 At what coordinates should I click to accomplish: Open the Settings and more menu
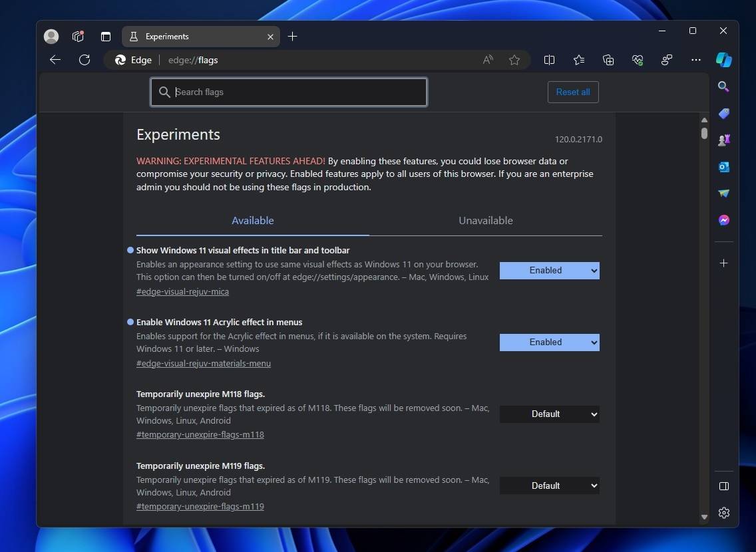(x=695, y=60)
